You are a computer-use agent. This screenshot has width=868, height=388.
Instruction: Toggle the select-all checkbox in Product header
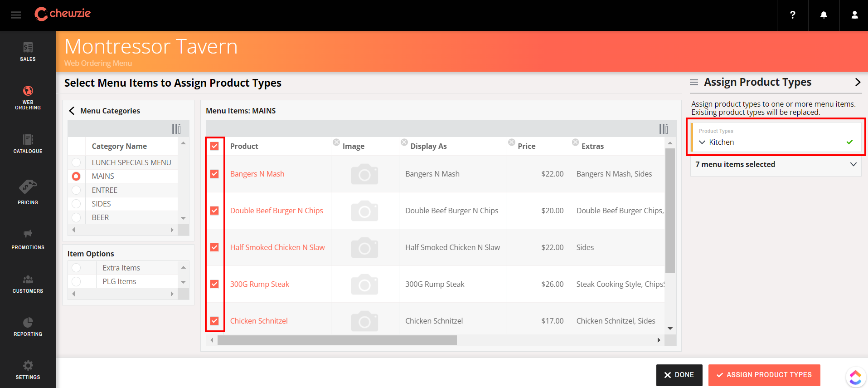coord(214,146)
